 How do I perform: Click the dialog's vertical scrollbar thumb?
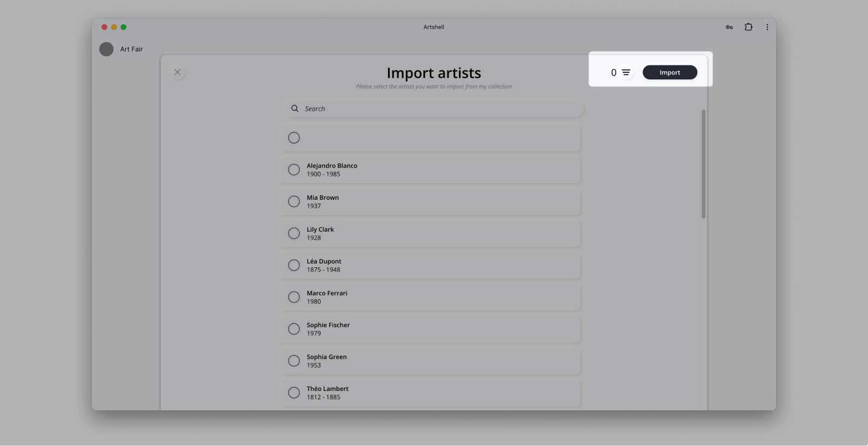click(703, 164)
